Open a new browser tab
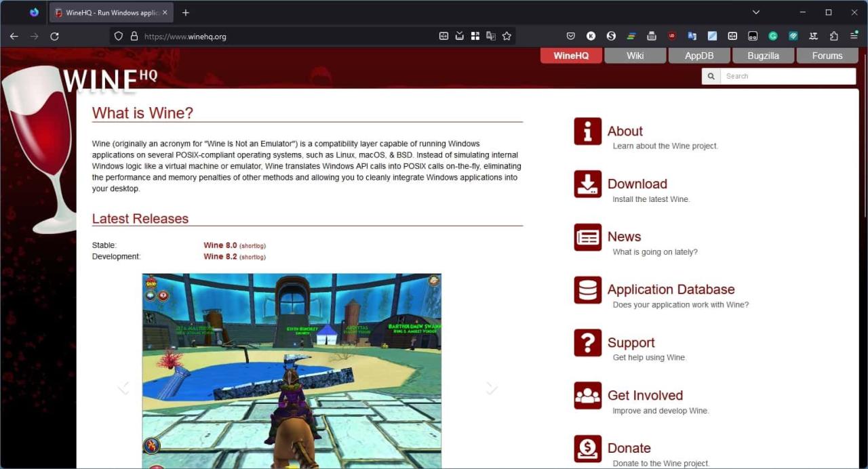868x469 pixels. click(186, 12)
